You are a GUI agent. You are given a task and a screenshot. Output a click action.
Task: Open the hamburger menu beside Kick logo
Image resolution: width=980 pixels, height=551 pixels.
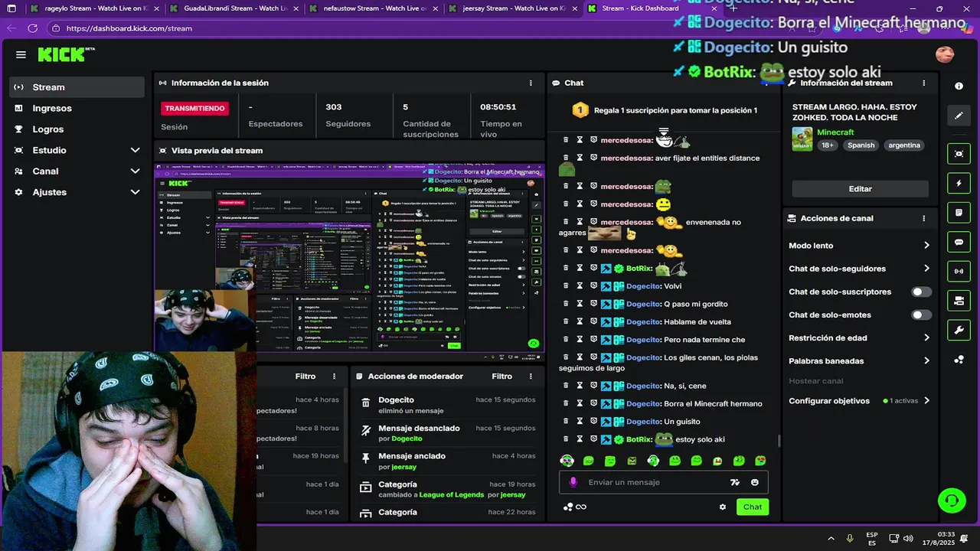click(x=21, y=54)
